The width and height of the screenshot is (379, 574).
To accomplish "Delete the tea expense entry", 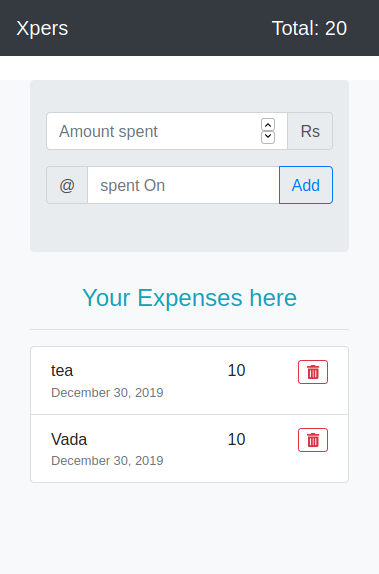I will [x=313, y=372].
